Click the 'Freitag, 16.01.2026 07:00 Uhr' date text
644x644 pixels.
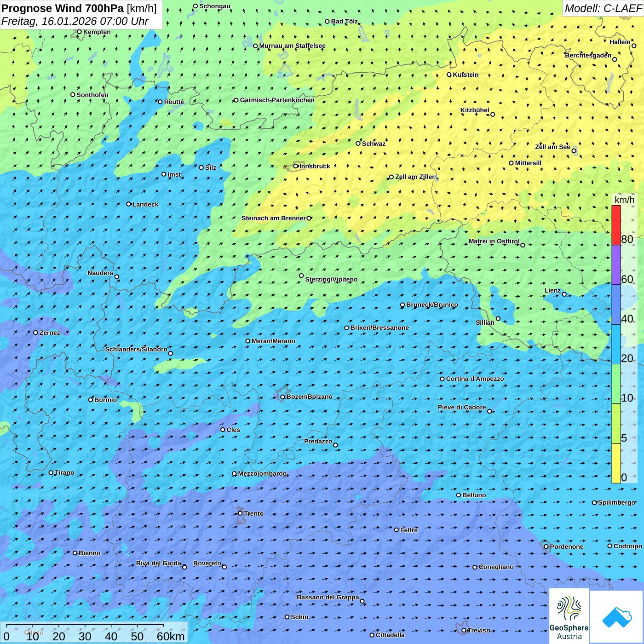(x=75, y=21)
